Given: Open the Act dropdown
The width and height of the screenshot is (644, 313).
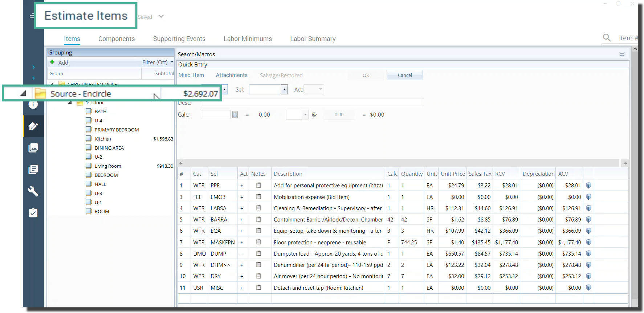Looking at the screenshot, I should (x=314, y=89).
